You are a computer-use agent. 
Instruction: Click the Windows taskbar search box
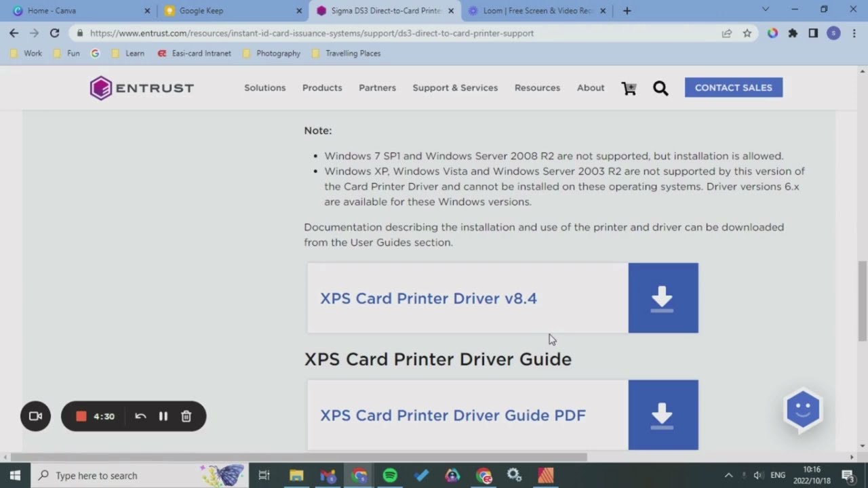pyautogui.click(x=140, y=475)
